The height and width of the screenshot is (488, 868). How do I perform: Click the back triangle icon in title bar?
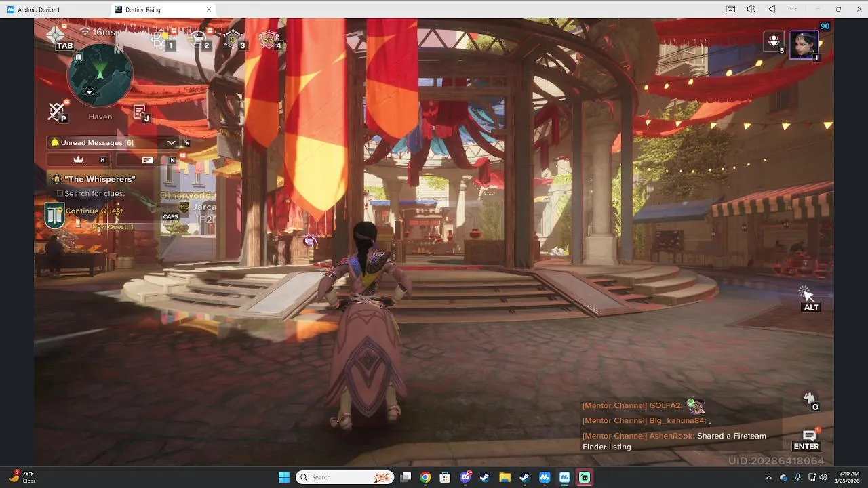click(772, 9)
